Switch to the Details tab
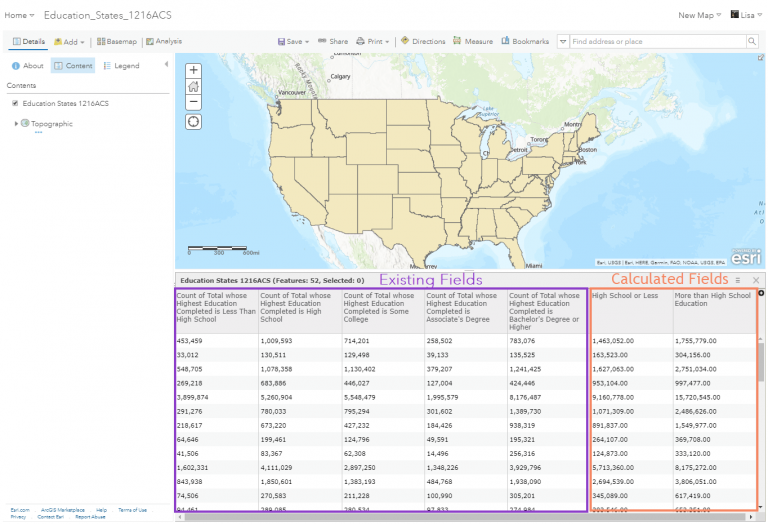The width and height of the screenshot is (768, 524). coord(29,42)
